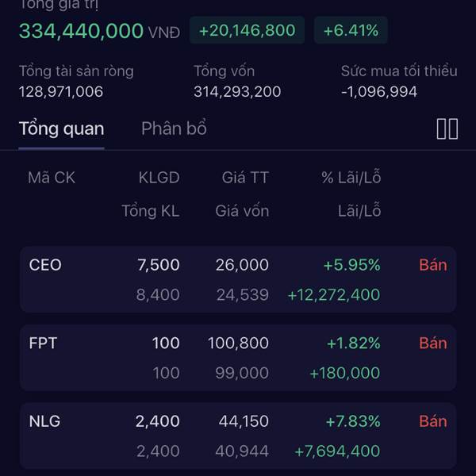
Task: Sort by % Lãi/Lỗ column header
Action: pos(351,177)
